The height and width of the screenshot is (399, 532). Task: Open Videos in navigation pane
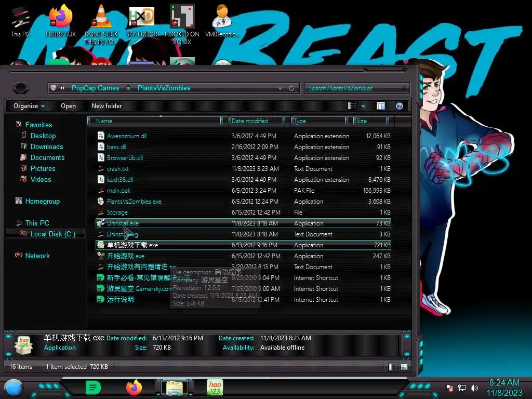[x=41, y=179]
